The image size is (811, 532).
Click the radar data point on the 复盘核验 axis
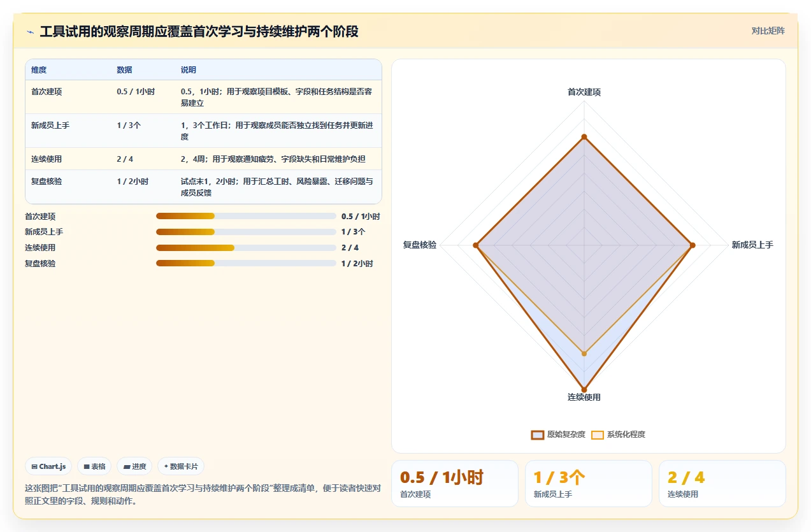click(x=476, y=245)
